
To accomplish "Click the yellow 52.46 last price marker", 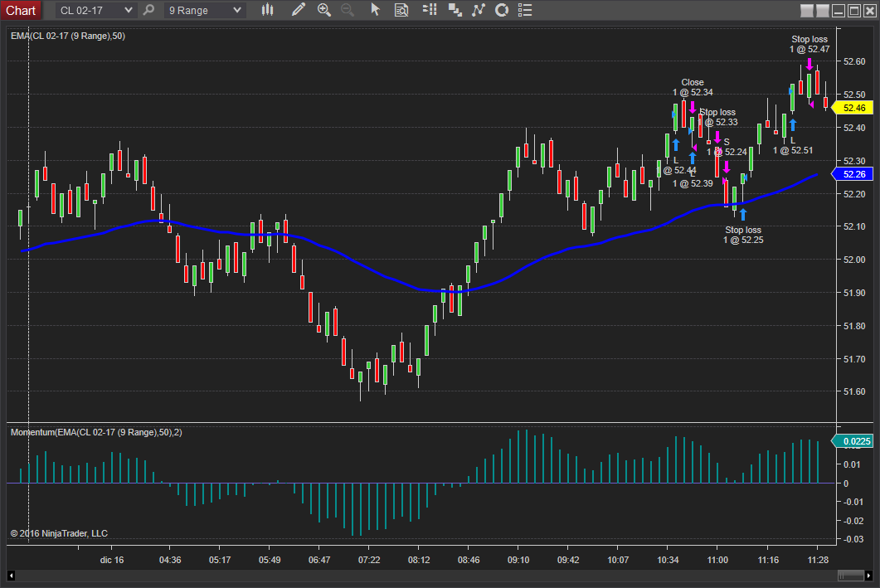I will click(852, 108).
